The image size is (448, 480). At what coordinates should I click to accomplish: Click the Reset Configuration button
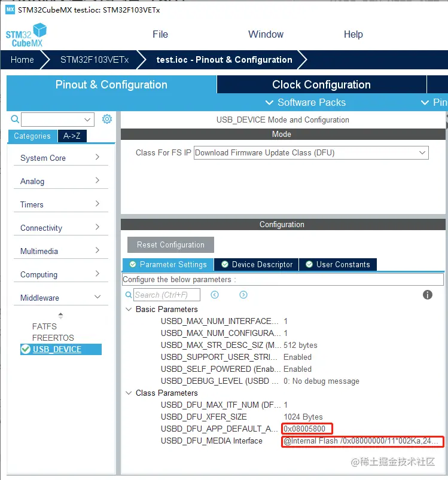(170, 244)
